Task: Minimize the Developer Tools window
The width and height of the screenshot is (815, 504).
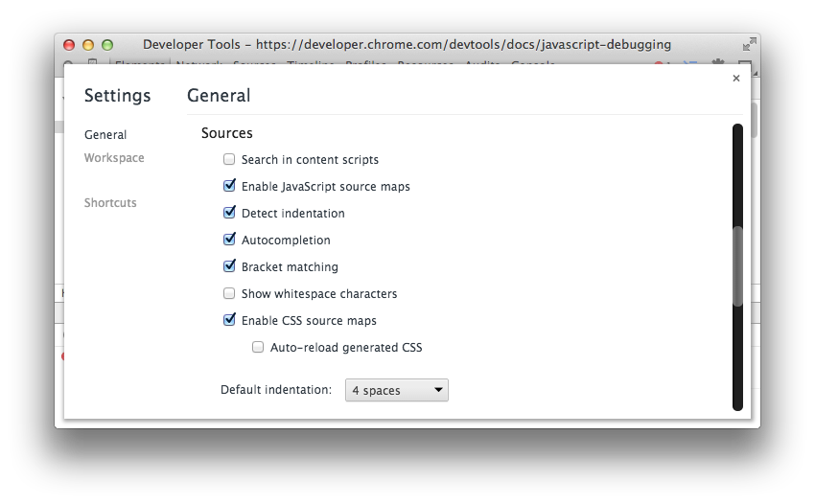Action: [x=88, y=44]
